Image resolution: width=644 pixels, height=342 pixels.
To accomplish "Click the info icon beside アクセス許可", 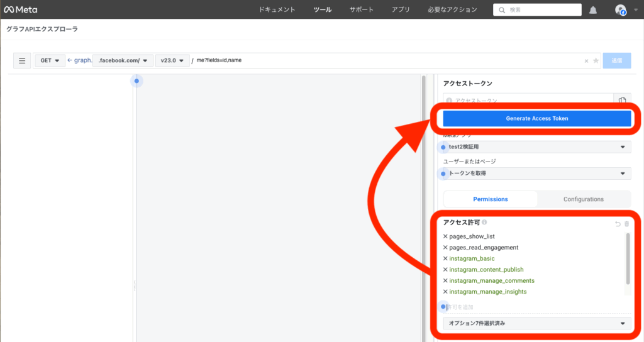I will coord(484,222).
